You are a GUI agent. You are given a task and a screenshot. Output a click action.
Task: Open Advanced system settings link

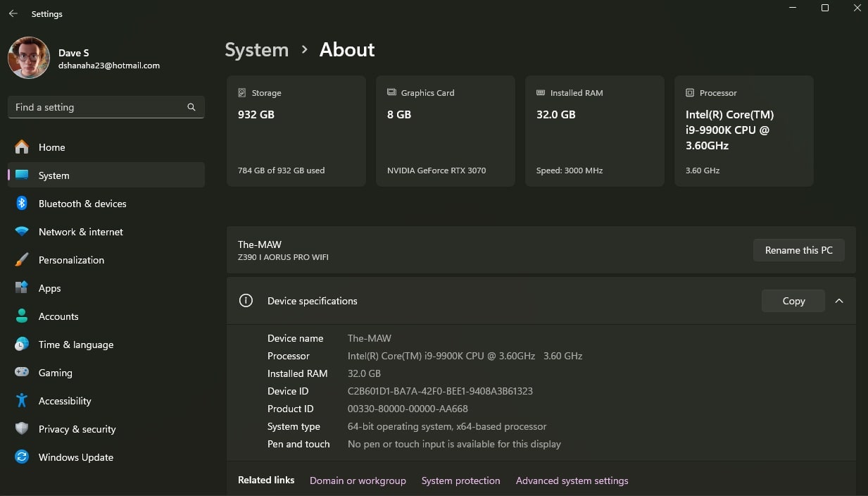(572, 480)
